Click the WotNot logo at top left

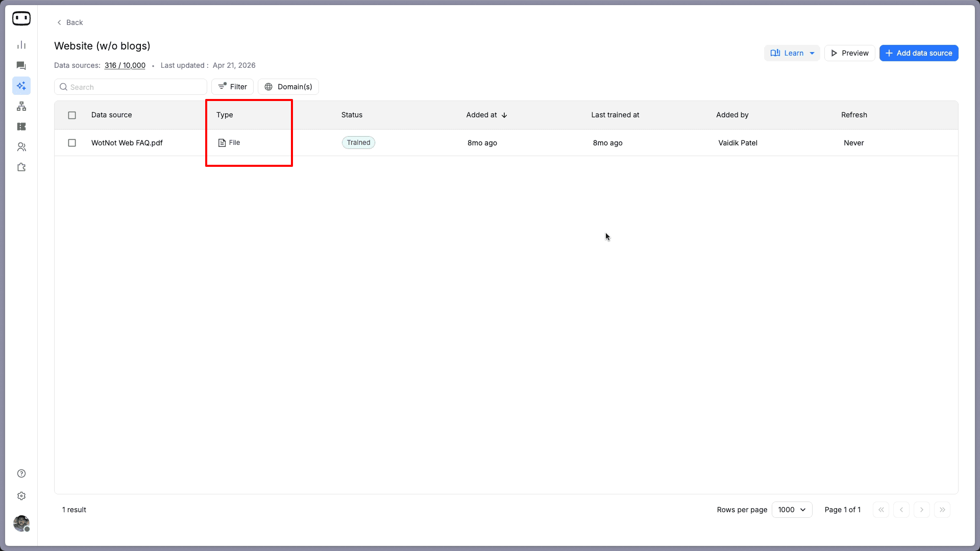[21, 18]
